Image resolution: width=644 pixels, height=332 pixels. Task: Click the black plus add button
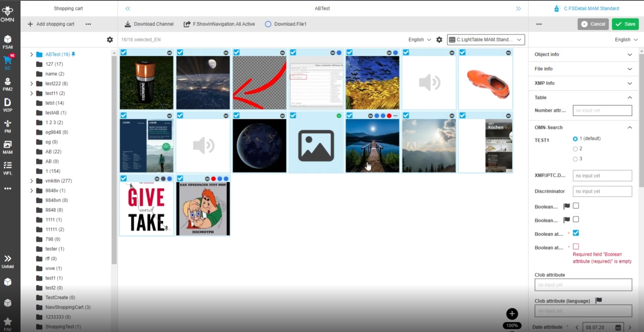click(512, 314)
